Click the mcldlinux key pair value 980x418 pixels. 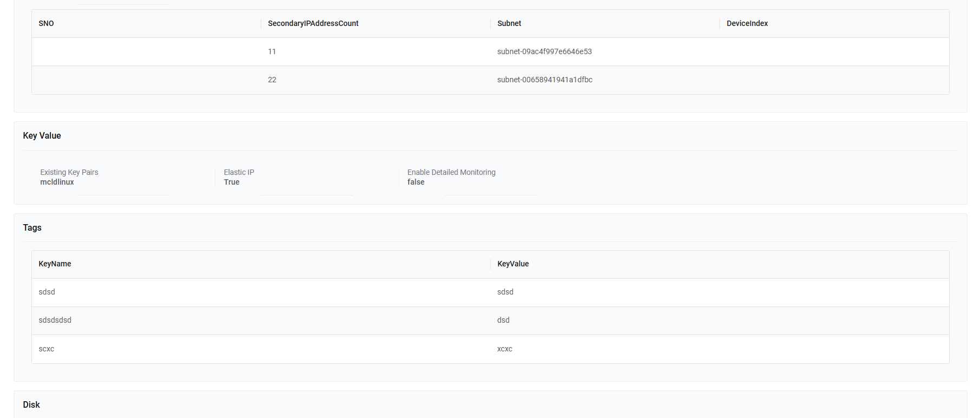point(57,182)
